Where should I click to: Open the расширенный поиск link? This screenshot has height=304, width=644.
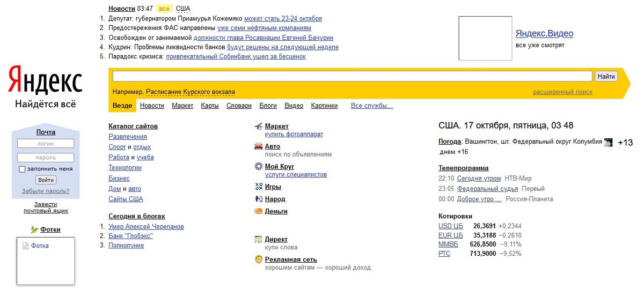pos(562,92)
